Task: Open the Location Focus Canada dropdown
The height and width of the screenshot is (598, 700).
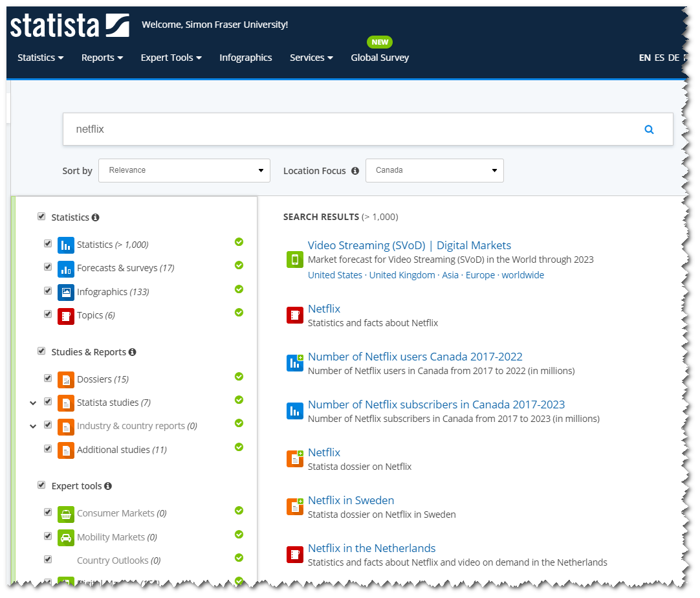Action: coord(434,171)
